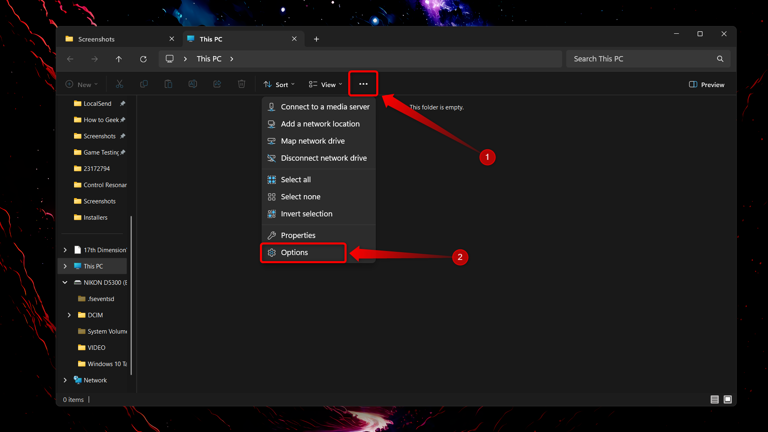The width and height of the screenshot is (768, 432).
Task: Expand the 17th Dimension tree node
Action: (x=65, y=250)
